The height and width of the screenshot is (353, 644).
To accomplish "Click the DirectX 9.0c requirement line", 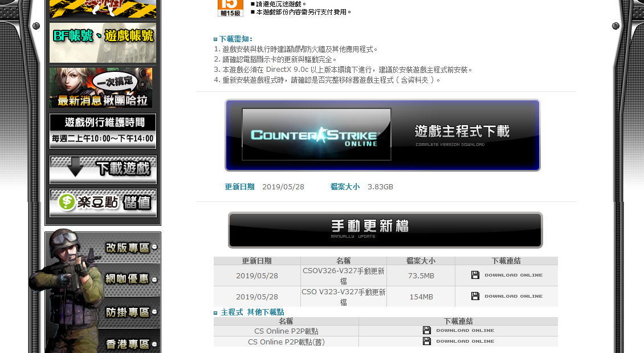I will pos(343,70).
